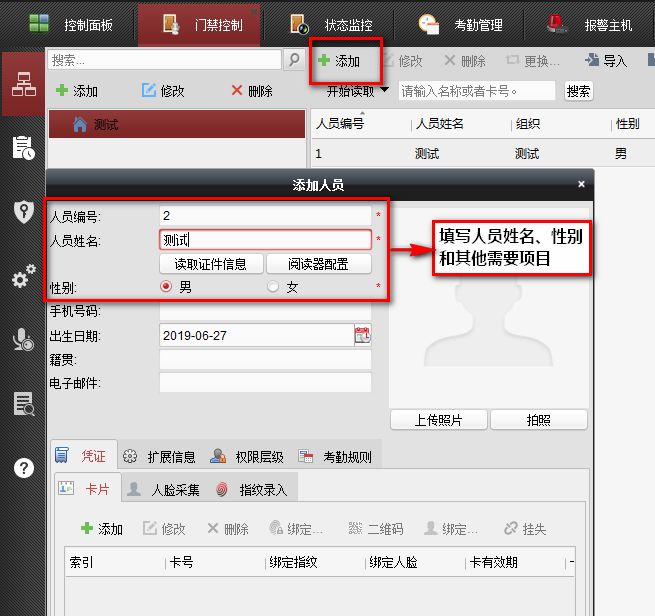The width and height of the screenshot is (655, 616).
Task: Click the green 添加 button under 卡片 tab
Action: coord(102,529)
